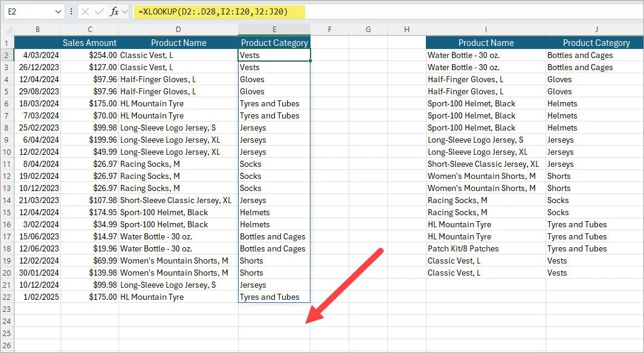Expand the Name Box dropdown arrow
The width and height of the screenshot is (644, 353).
click(58, 12)
